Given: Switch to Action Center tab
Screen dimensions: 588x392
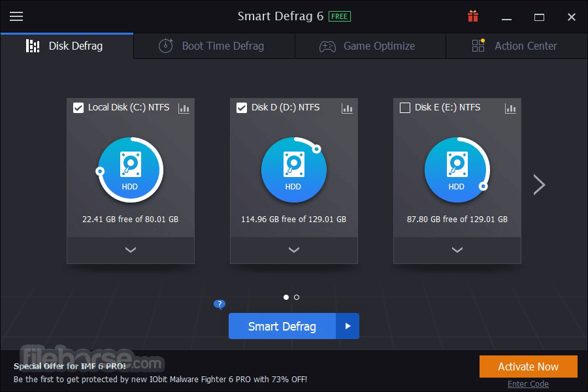Looking at the screenshot, I should tap(517, 46).
